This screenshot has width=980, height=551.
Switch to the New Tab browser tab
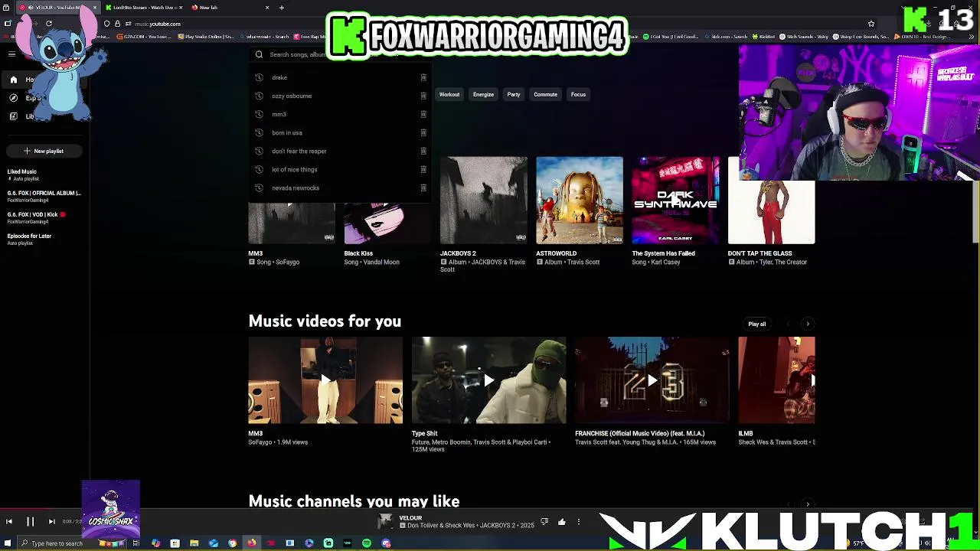(230, 8)
